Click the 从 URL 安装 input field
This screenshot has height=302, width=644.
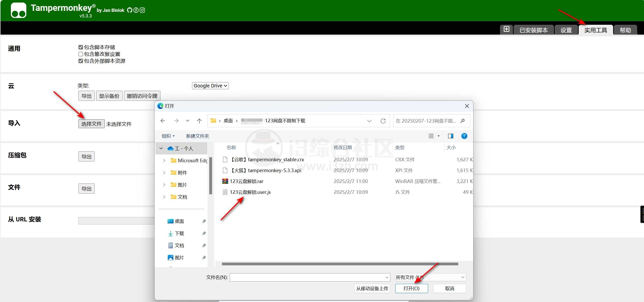[116, 221]
